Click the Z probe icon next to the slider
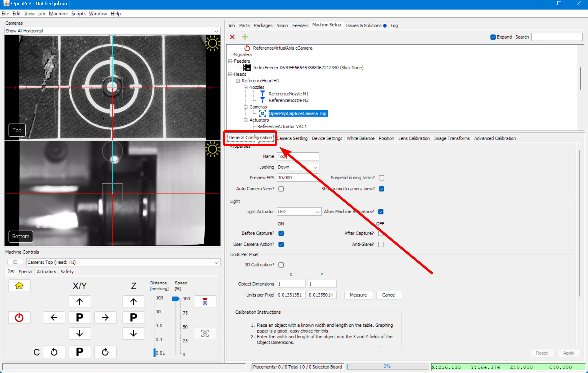Image resolution: width=588 pixels, height=373 pixels. coord(205,301)
